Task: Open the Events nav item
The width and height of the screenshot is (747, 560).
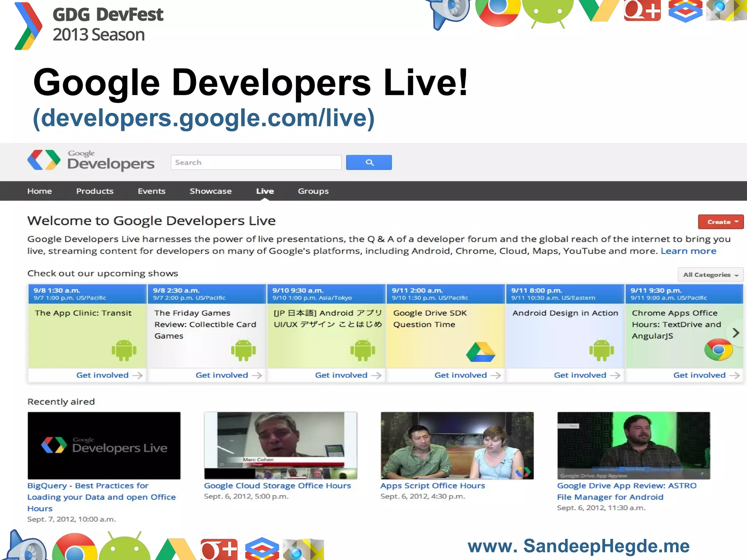Action: [152, 191]
